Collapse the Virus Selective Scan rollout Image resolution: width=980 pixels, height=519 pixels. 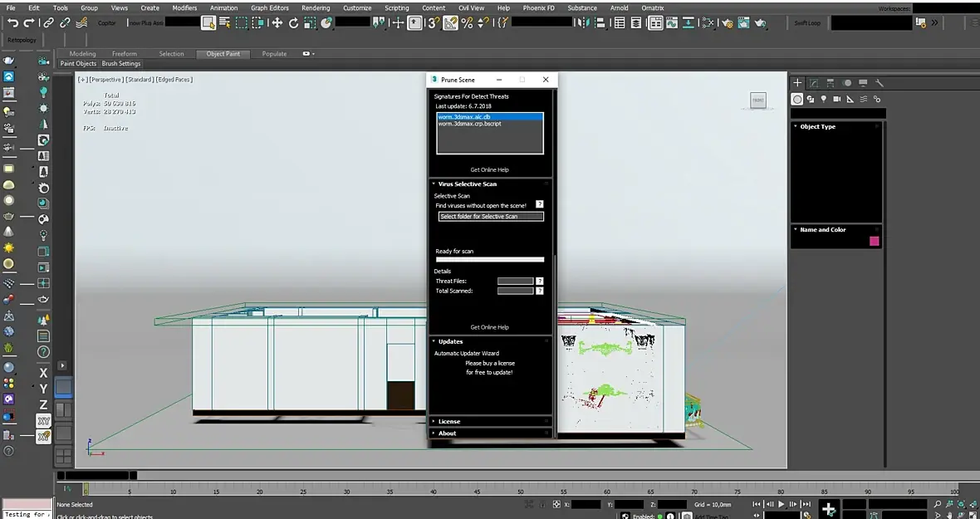point(467,184)
